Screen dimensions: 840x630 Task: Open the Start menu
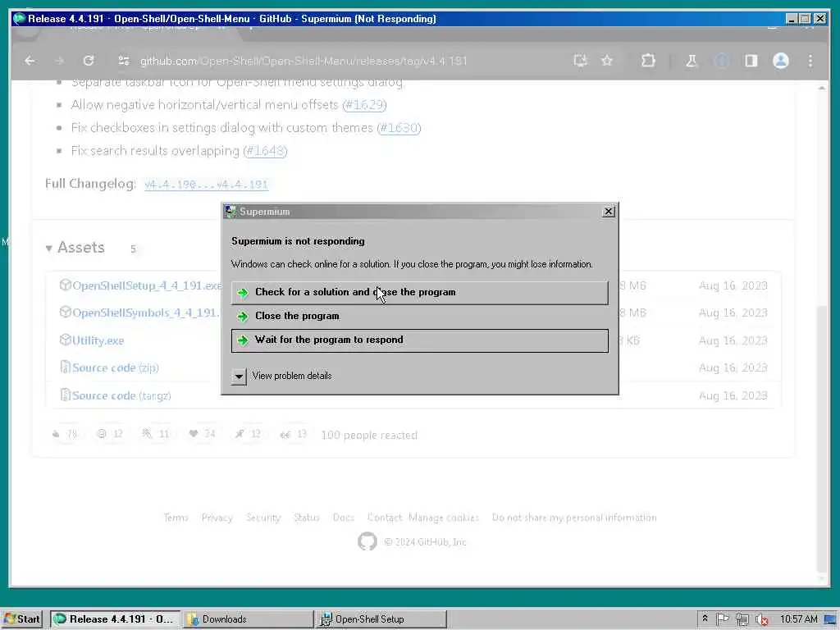[x=22, y=619]
